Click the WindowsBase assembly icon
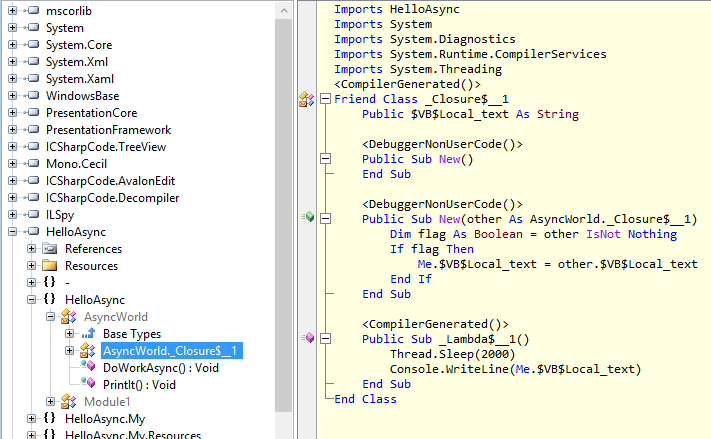The width and height of the screenshot is (711, 439). pos(33,95)
